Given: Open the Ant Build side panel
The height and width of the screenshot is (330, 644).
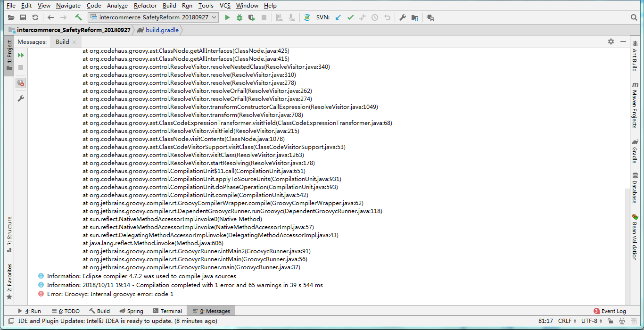Looking at the screenshot, I should [x=635, y=56].
